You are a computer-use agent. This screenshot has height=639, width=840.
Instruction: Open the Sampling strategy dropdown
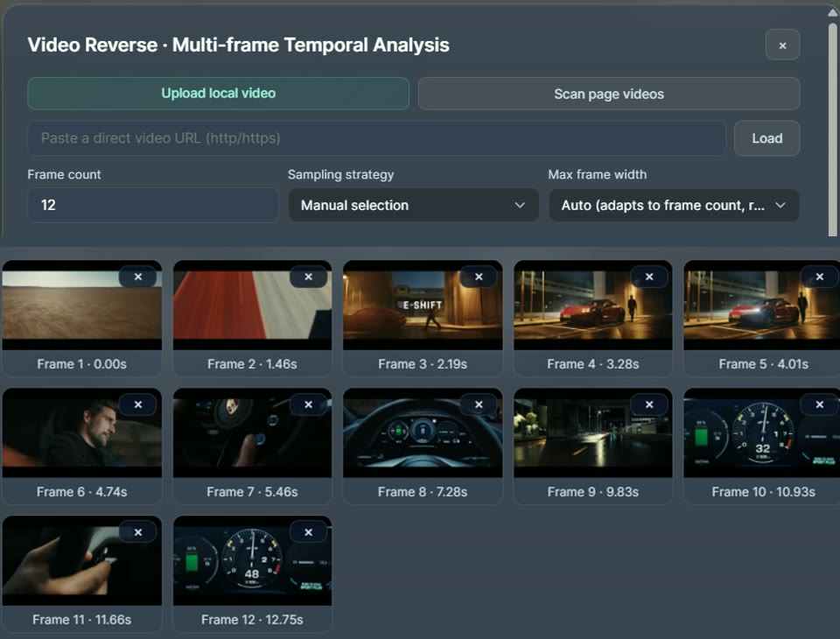(413, 205)
